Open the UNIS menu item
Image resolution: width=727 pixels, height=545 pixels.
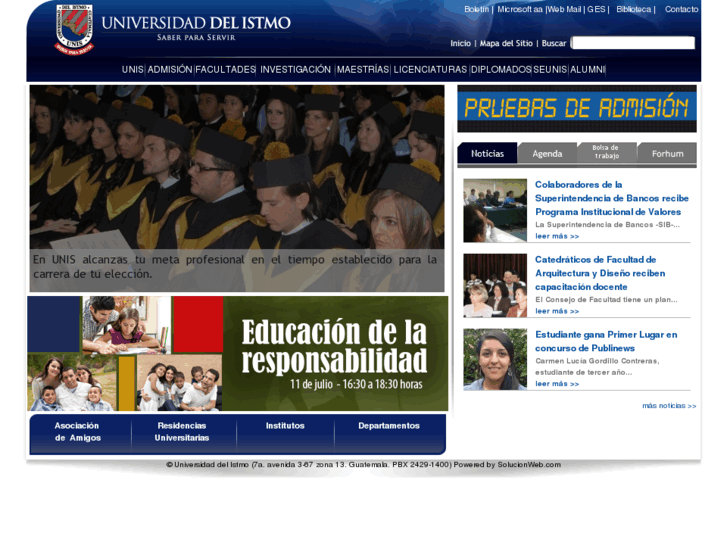(133, 70)
